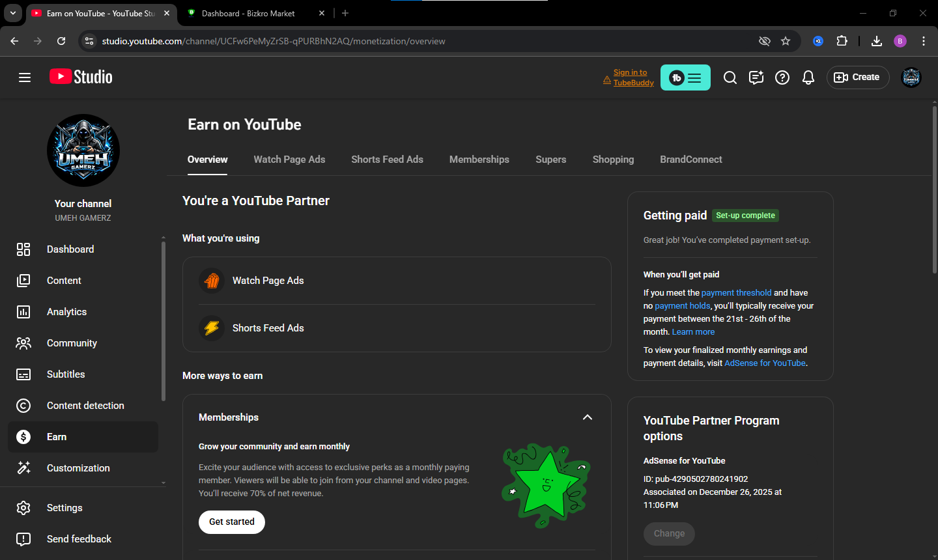Open the AdSense for YouTube link
The image size is (938, 560).
[x=765, y=363]
